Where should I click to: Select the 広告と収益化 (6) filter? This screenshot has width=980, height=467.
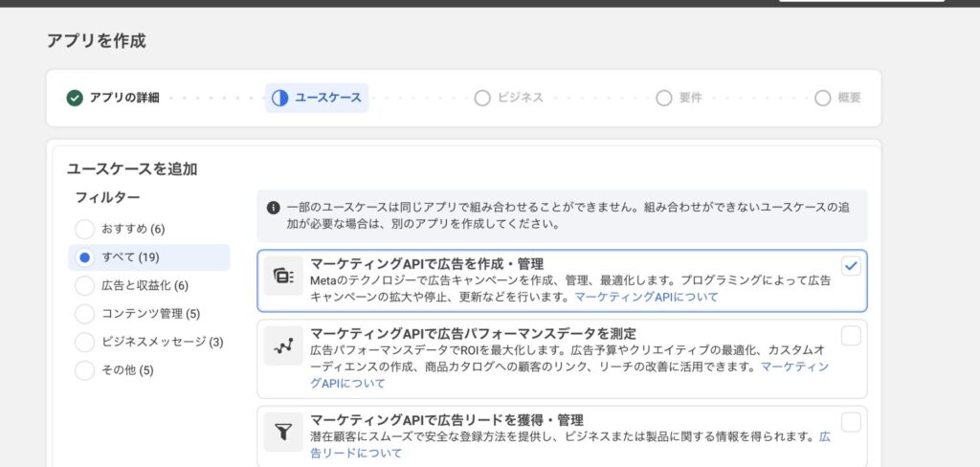(x=85, y=285)
